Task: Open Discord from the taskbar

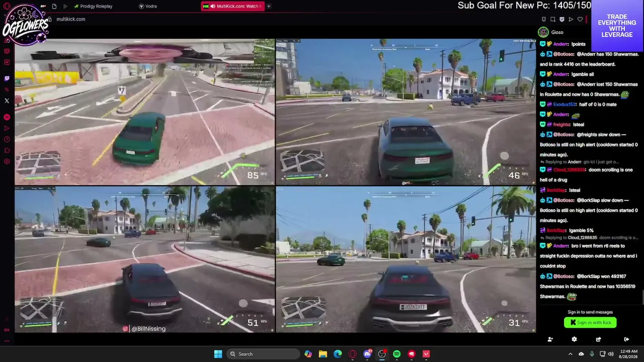Action: 368,354
